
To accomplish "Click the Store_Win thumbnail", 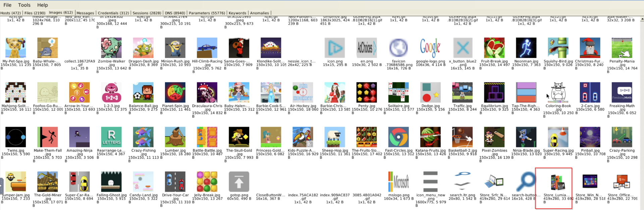I will click(x=590, y=182).
